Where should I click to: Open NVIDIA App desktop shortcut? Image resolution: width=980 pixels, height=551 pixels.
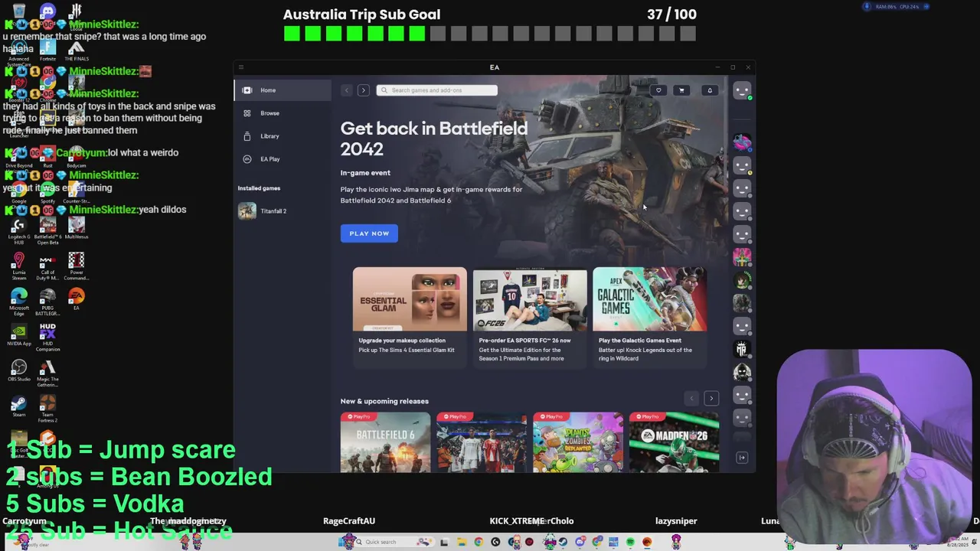pos(19,335)
